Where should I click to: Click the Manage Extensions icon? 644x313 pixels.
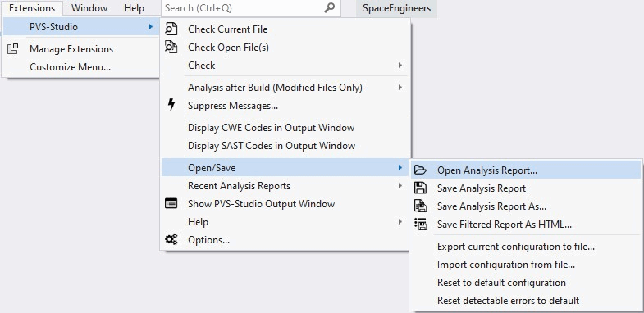coord(13,49)
